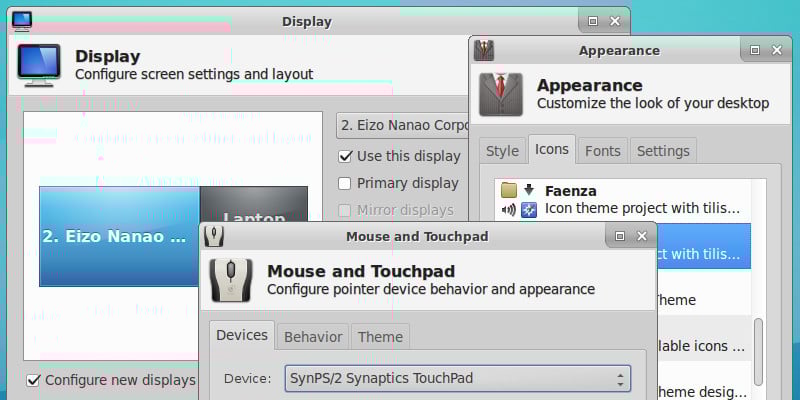
Task: Select the Eizo Nanao monitor in layout preview
Action: [119, 236]
